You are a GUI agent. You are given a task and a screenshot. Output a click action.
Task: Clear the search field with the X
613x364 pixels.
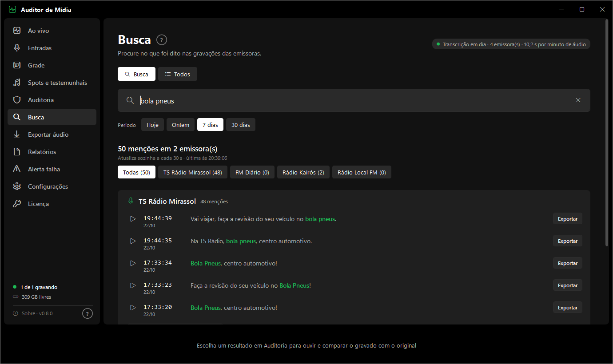pyautogui.click(x=578, y=100)
